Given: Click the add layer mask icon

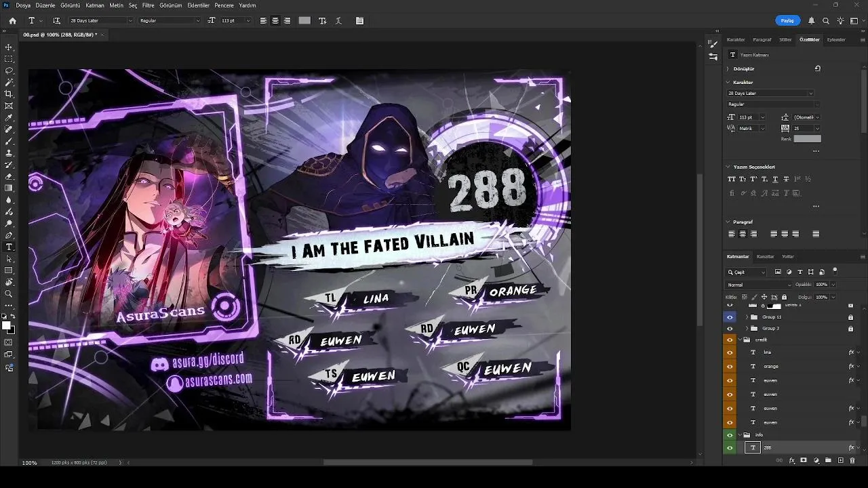Looking at the screenshot, I should pyautogui.click(x=804, y=461).
